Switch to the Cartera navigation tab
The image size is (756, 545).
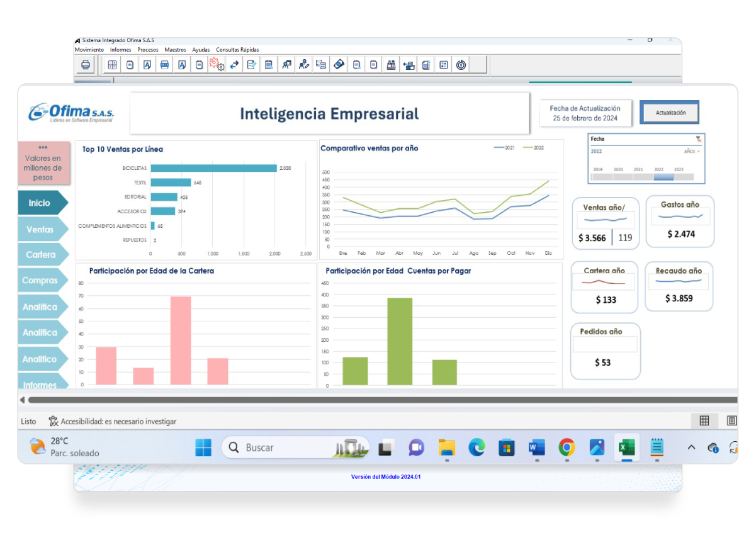42,255
